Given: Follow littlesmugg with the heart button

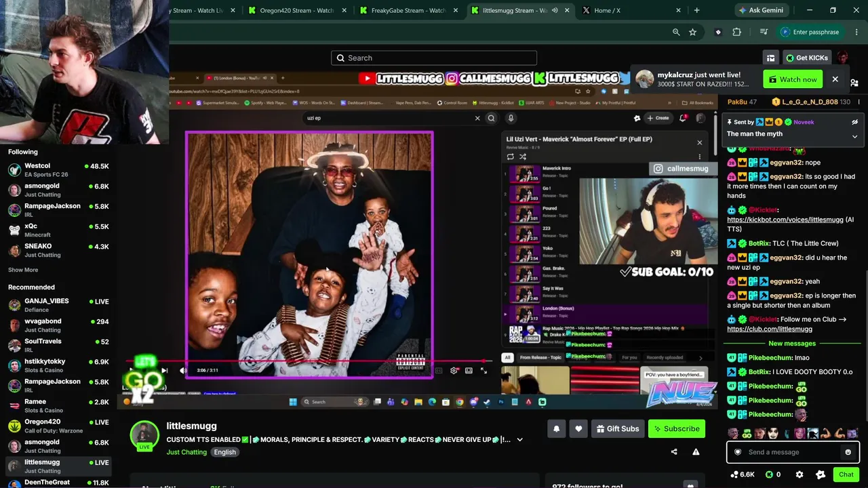Looking at the screenshot, I should [x=578, y=428].
